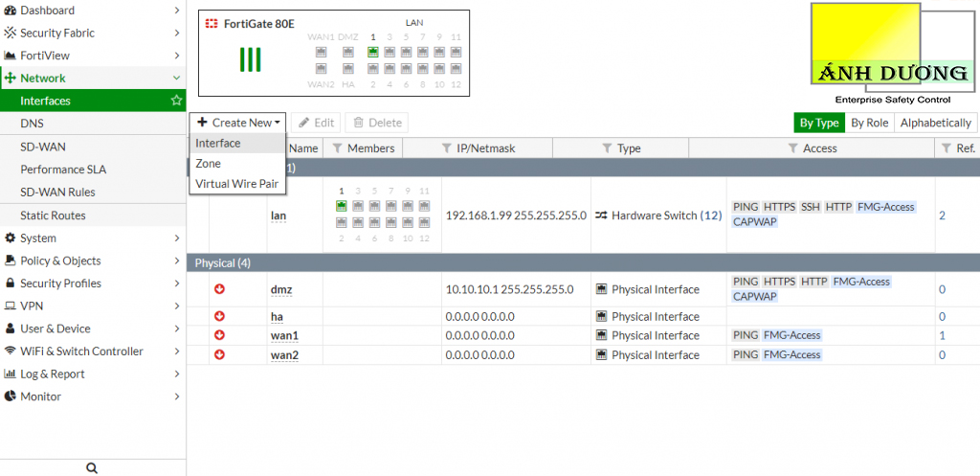Click the Security Fabric icon in the sidebar
This screenshot has width=980, height=476.
click(x=10, y=34)
